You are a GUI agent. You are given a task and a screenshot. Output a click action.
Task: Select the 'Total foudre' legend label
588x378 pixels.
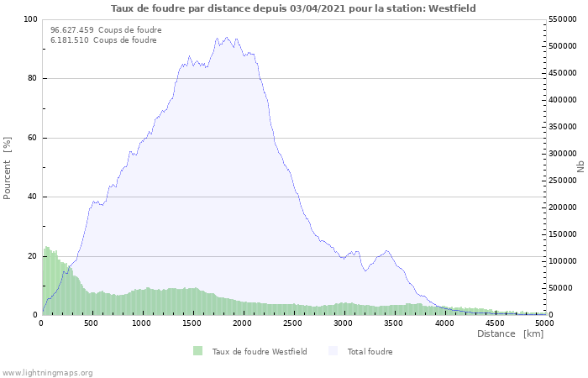pos(369,352)
